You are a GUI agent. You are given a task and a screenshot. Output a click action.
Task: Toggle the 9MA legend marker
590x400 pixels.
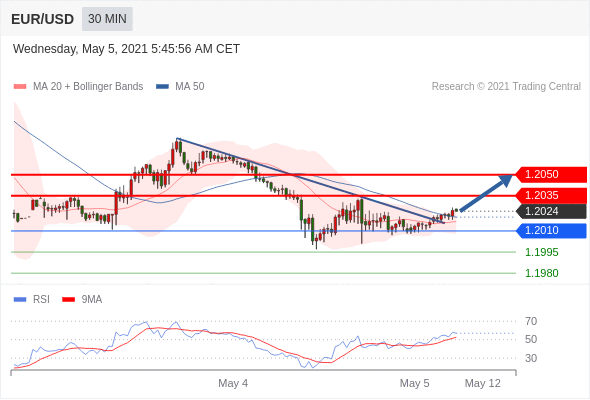(68, 300)
